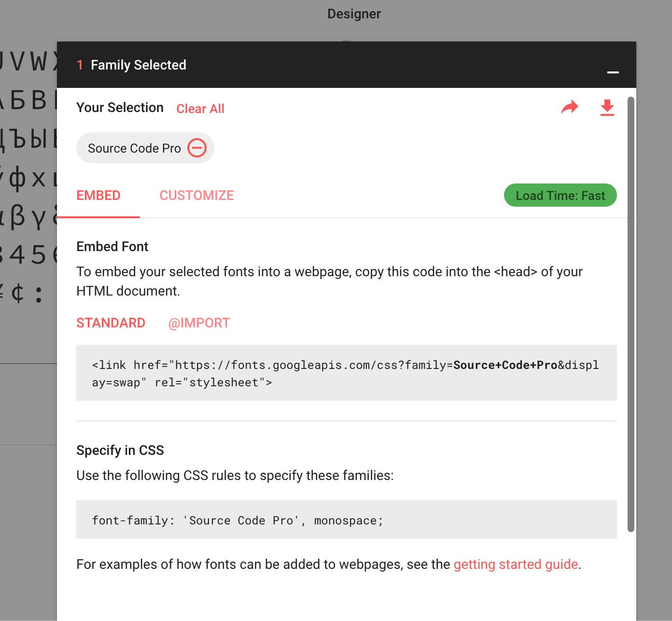Click the link href embed code block
Image resolution: width=672 pixels, height=621 pixels.
point(347,373)
